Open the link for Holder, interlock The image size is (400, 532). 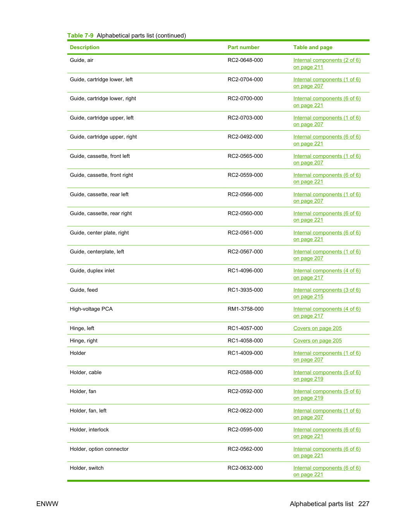(x=327, y=433)
